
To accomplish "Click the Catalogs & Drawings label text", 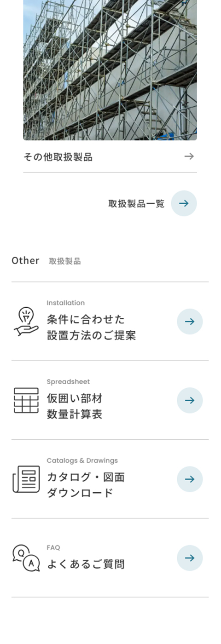I will [x=82, y=460].
